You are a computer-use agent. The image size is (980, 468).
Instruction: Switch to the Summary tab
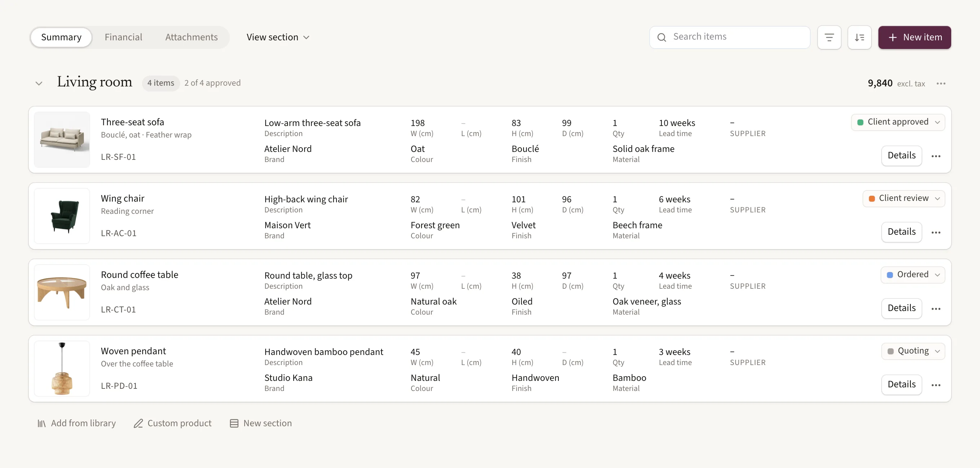pos(61,37)
